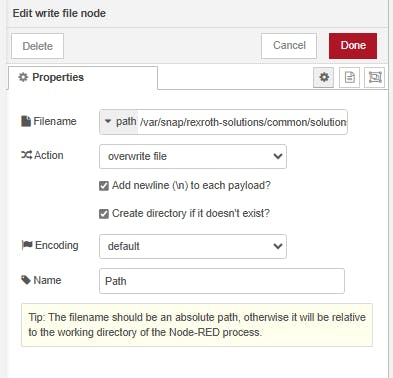Expand the Action overwrite file dropdown
This screenshot has width=393, height=378.
(193, 156)
